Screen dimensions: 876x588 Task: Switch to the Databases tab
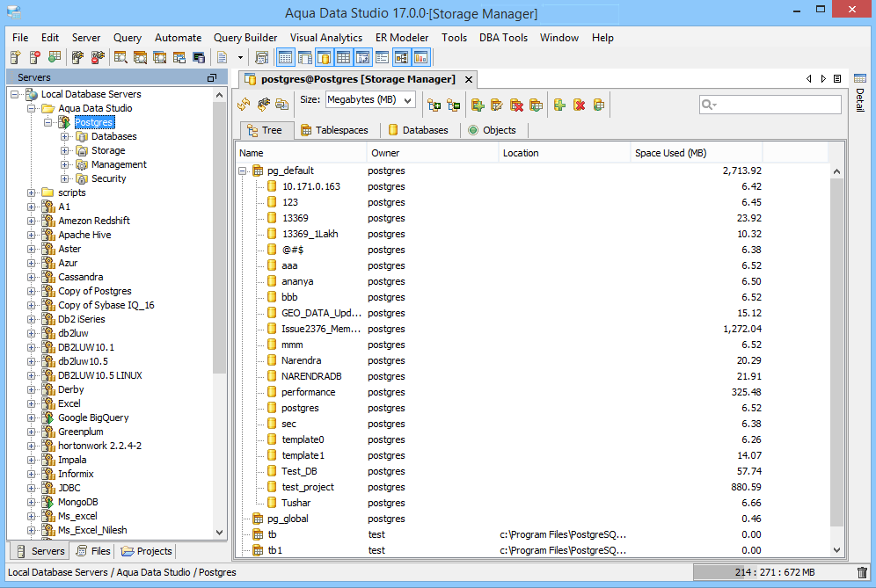click(418, 130)
